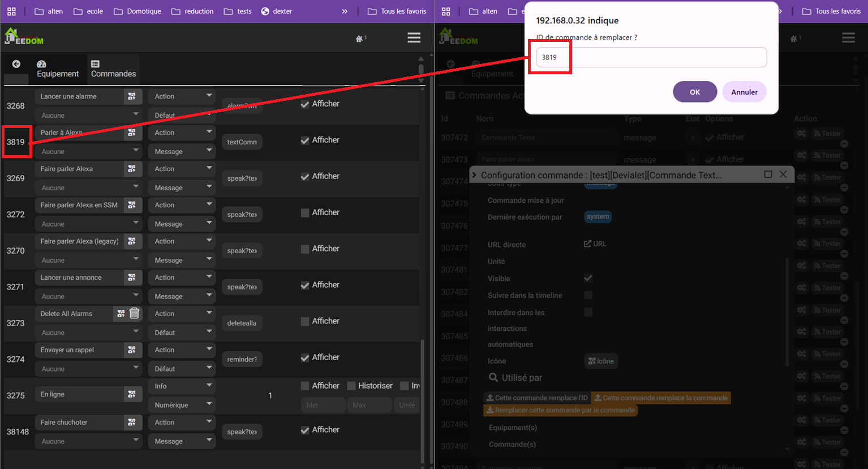
Task: Open Aucune parent dropdown for Parler à Alexa
Action: pos(88,151)
